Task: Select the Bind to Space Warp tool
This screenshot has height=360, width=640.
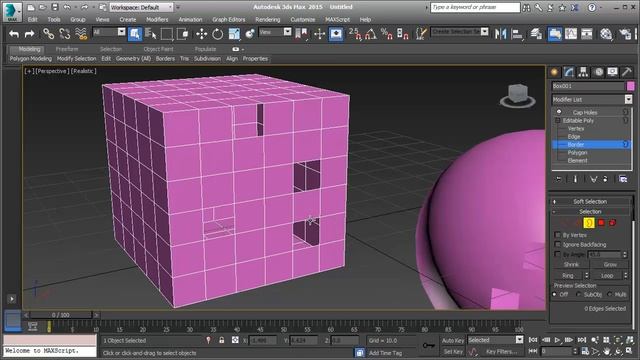Action: 81,34
